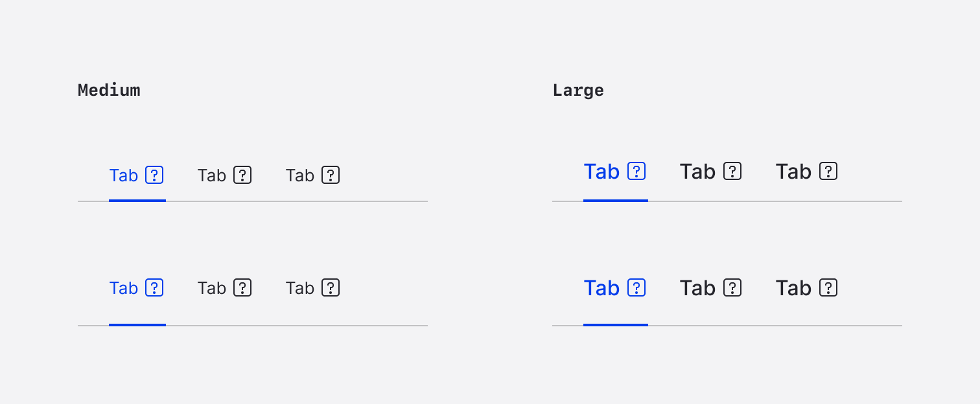Activate the middle Tab in lower Medium example

(x=212, y=287)
